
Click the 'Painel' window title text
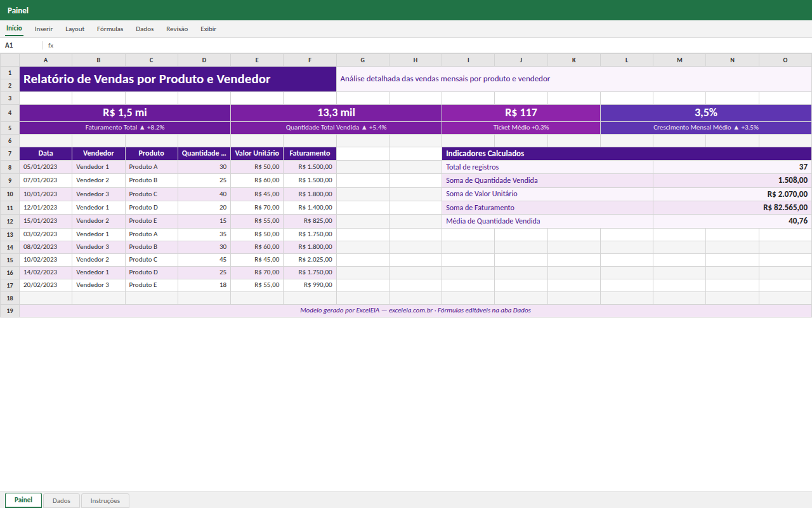click(18, 10)
